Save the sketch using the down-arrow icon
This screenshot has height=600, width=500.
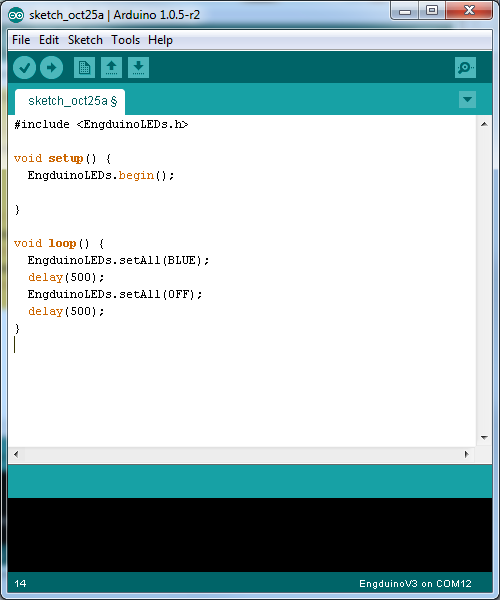tap(138, 68)
